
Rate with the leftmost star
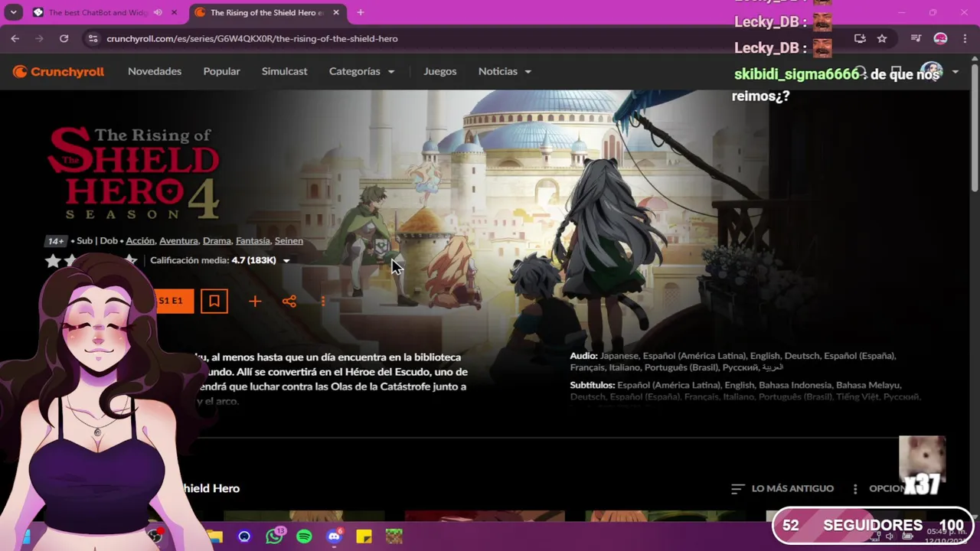pos(53,261)
